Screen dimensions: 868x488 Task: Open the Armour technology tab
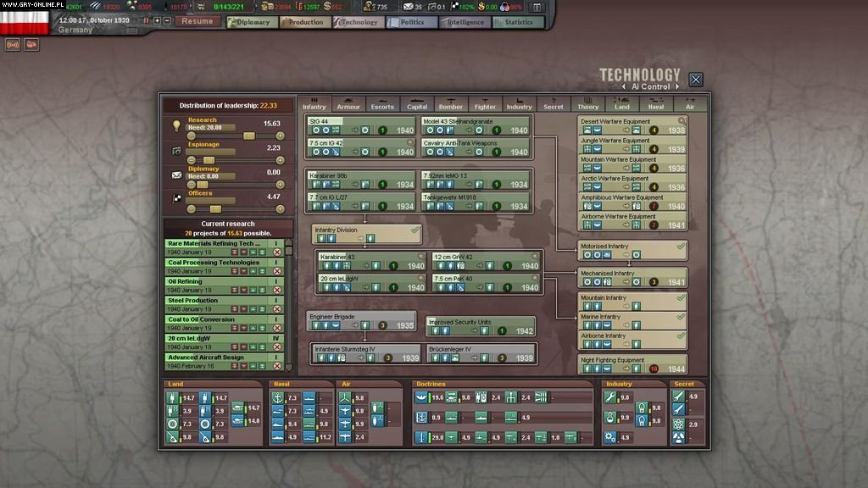coord(348,103)
